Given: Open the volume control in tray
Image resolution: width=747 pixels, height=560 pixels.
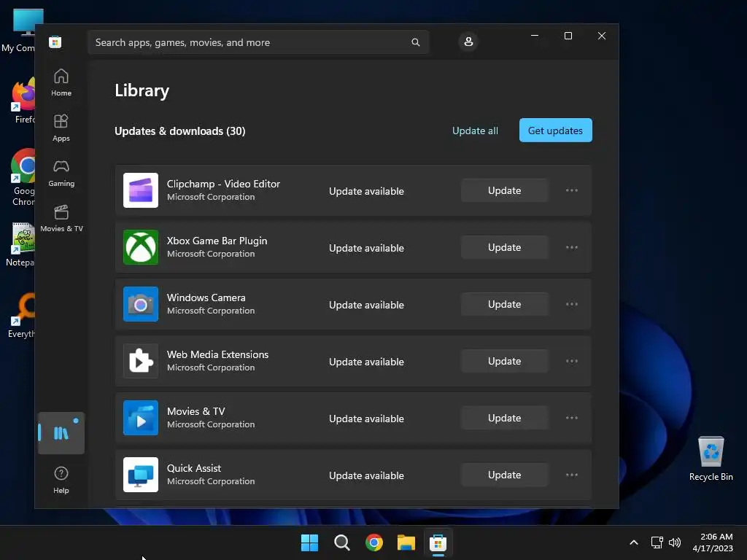Looking at the screenshot, I should click(x=675, y=542).
